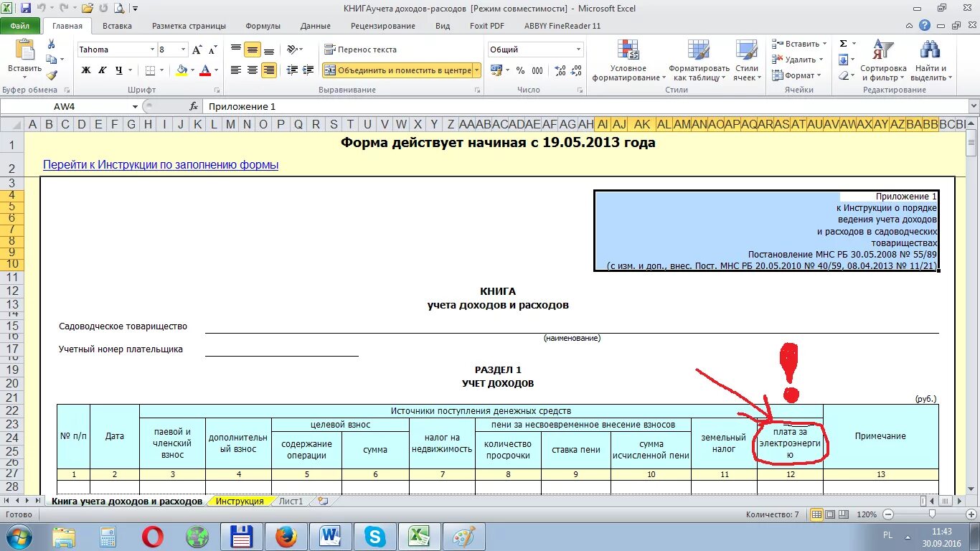This screenshot has width=980, height=551.
Task: Switch to the Инструкция sheet tab
Action: click(x=240, y=501)
